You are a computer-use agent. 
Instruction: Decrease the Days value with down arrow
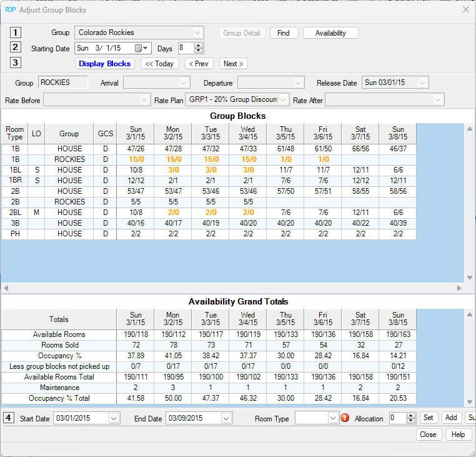(199, 51)
